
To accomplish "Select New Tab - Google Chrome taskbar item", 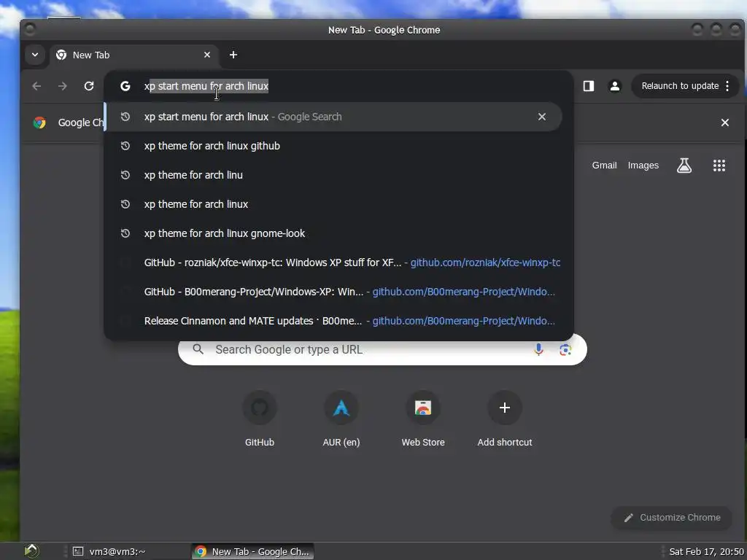I will 253,551.
